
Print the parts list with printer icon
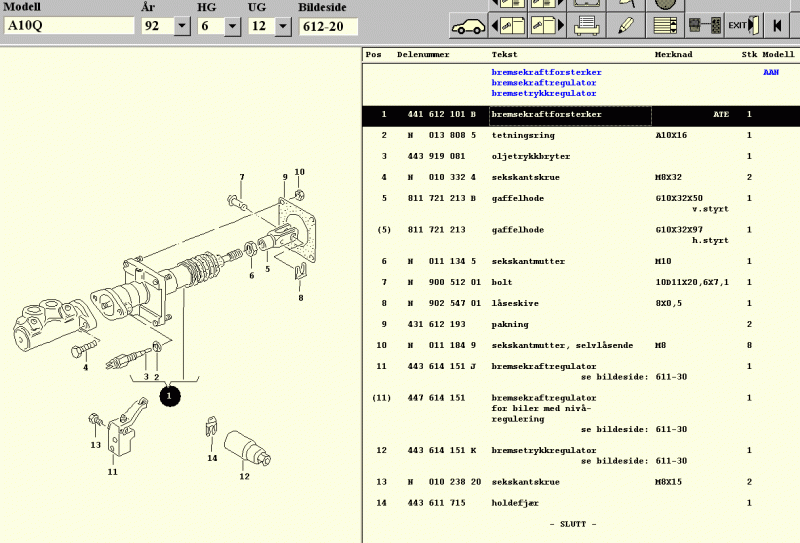pyautogui.click(x=587, y=24)
